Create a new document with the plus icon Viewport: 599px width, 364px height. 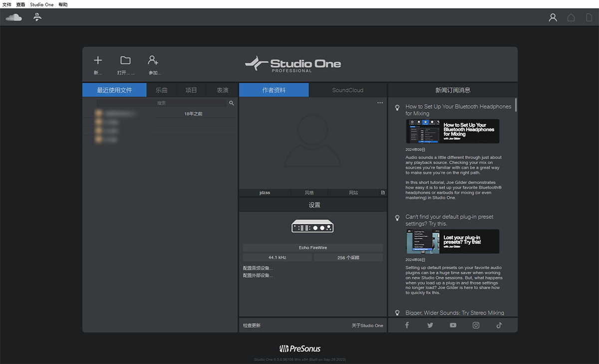coord(98,60)
